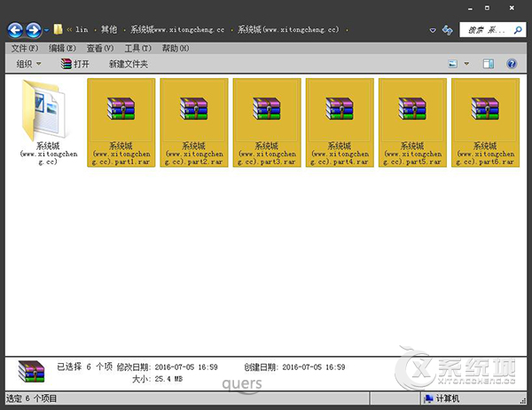Select the part6.rar archive file
The width and height of the screenshot is (532, 410).
pyautogui.click(x=486, y=122)
